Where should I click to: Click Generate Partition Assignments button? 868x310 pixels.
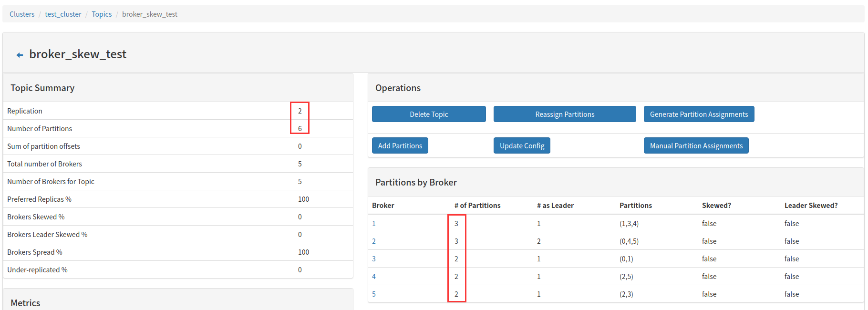tap(699, 114)
